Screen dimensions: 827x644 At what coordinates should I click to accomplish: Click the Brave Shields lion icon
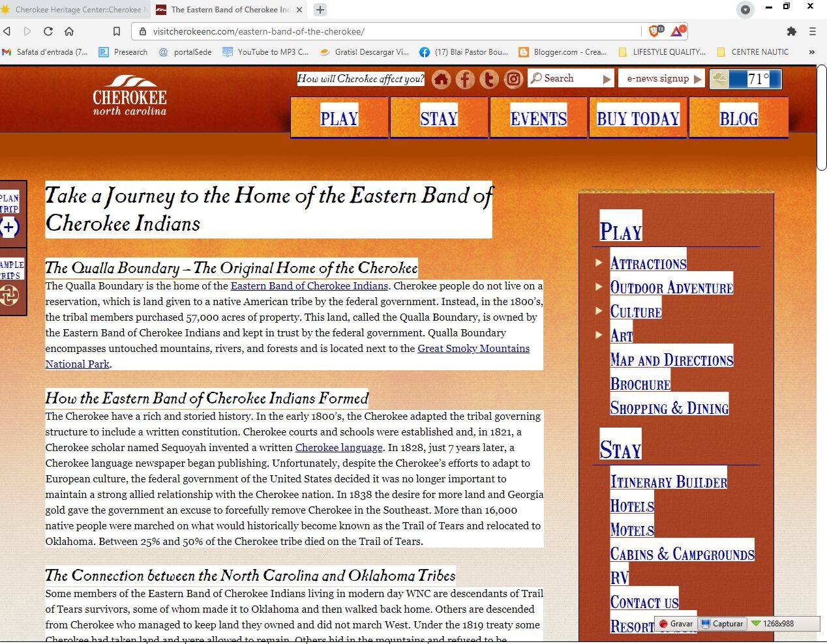point(654,31)
